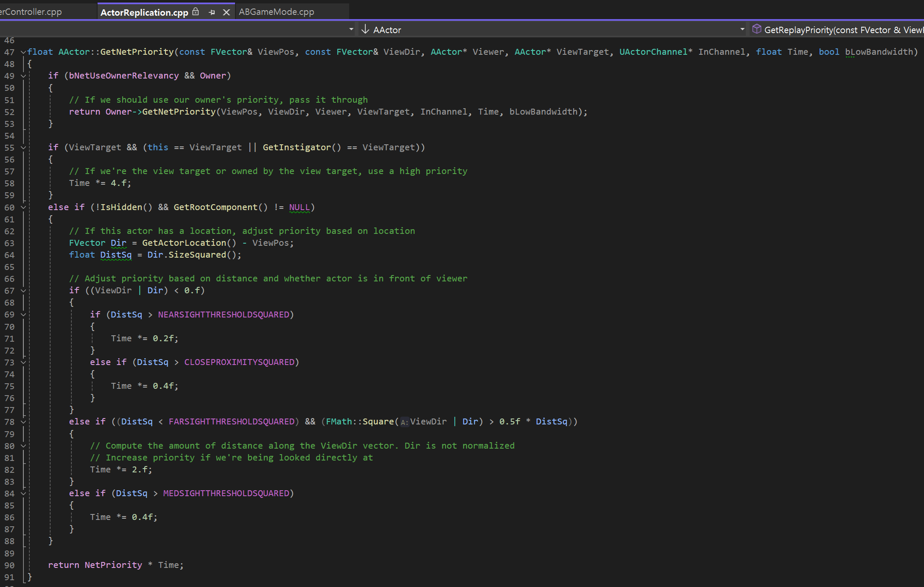The image size is (924, 587).
Task: Collapse the ViewTarget if block at line 55
Action: [23, 148]
